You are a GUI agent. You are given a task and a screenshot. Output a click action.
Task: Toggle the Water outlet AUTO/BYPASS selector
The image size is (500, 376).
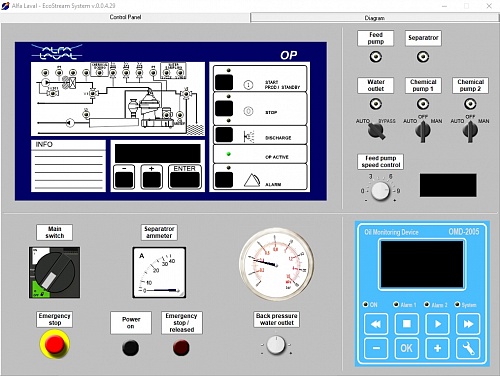pyautogui.click(x=376, y=131)
